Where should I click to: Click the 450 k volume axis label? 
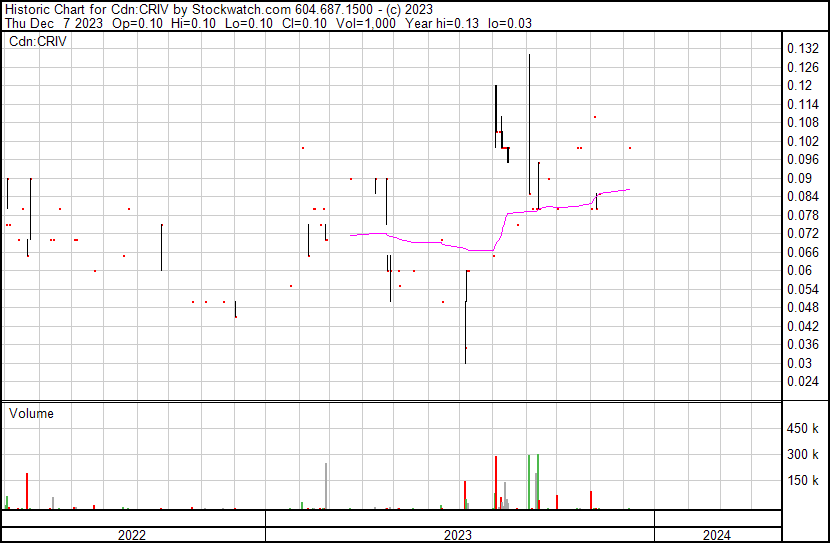tap(803, 429)
